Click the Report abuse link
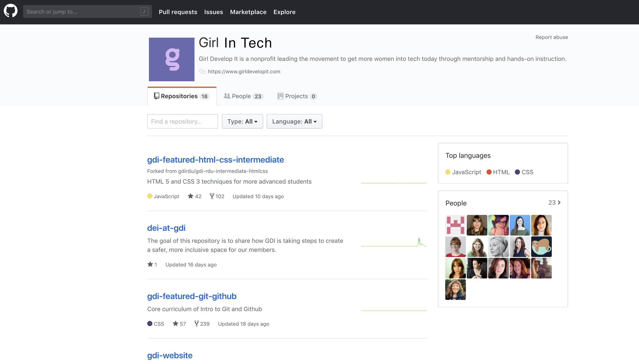639x364 pixels. [x=552, y=37]
